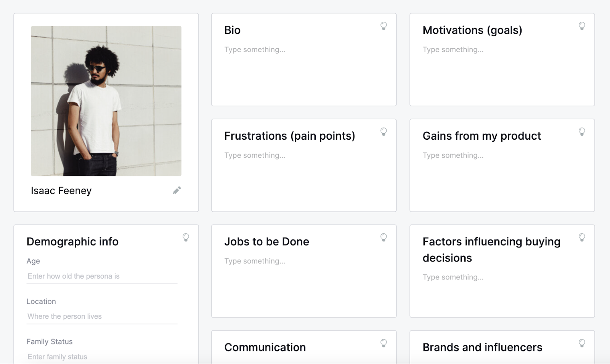Open the lightbulb tip for Motivations (goals)
Screen dimensions: 610x364
coord(582,26)
